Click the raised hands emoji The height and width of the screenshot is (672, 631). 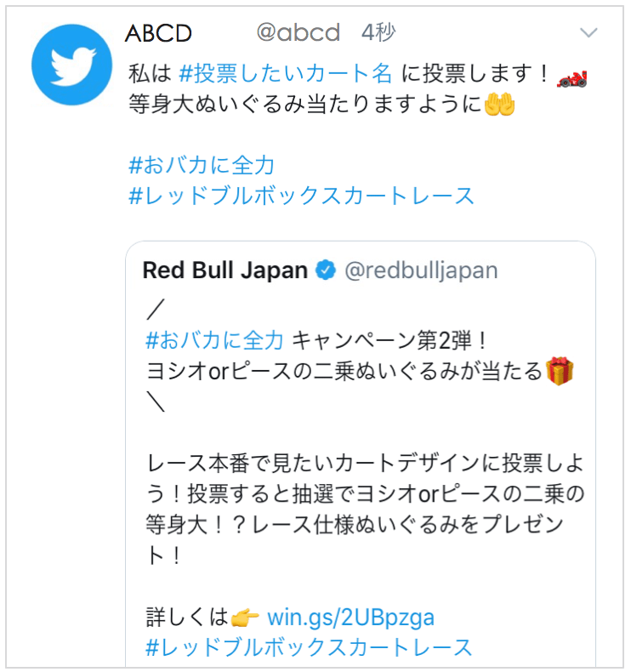click(499, 105)
